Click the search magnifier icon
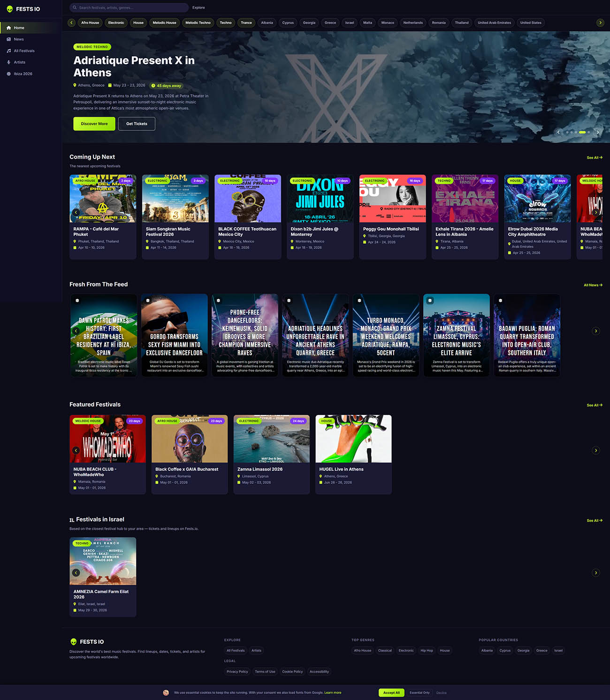The image size is (610, 700). pyautogui.click(x=75, y=8)
